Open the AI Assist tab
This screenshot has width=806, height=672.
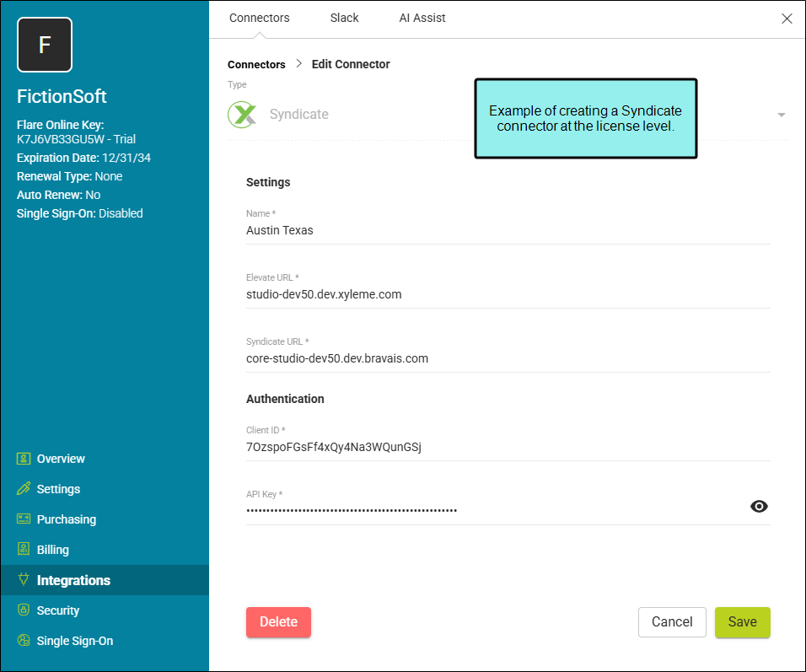tap(422, 18)
